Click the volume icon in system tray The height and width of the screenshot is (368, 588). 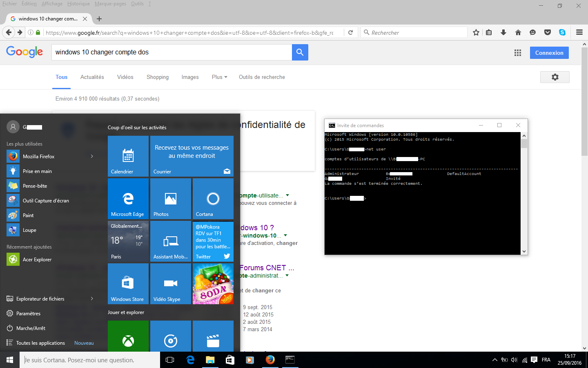tap(514, 360)
